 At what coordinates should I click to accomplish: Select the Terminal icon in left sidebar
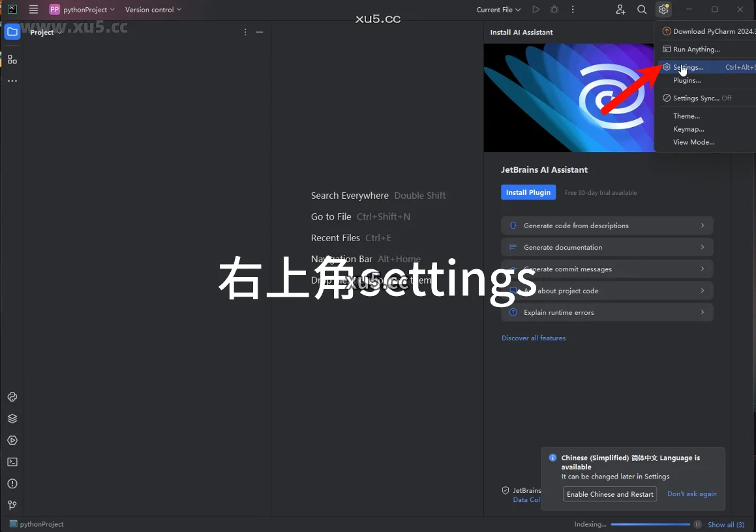pos(12,462)
